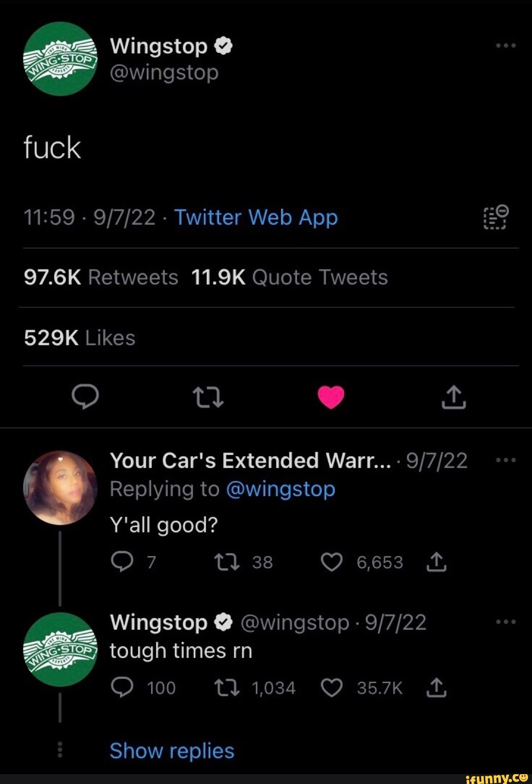Expand hidden thread via the vertical dots

pos(60,750)
